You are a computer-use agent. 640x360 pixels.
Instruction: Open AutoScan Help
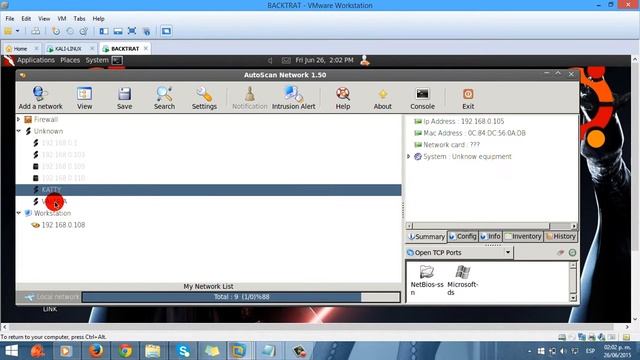343,98
